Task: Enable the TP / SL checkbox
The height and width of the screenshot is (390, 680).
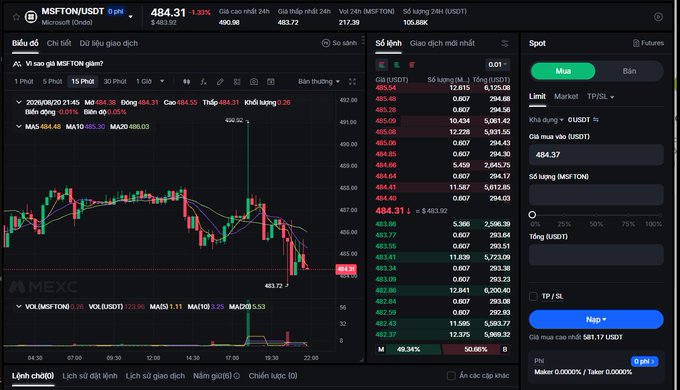Action: point(533,296)
